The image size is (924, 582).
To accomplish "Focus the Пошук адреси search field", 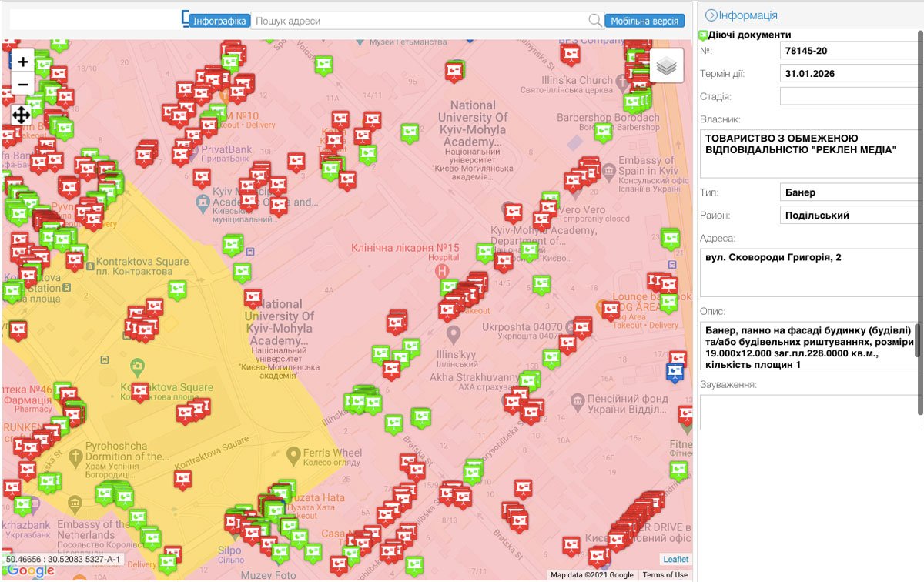I will 420,21.
